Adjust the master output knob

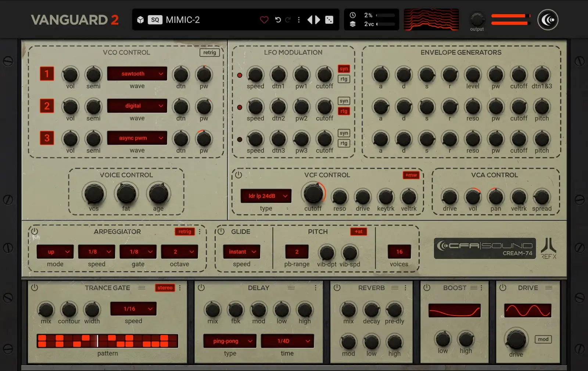tap(477, 19)
